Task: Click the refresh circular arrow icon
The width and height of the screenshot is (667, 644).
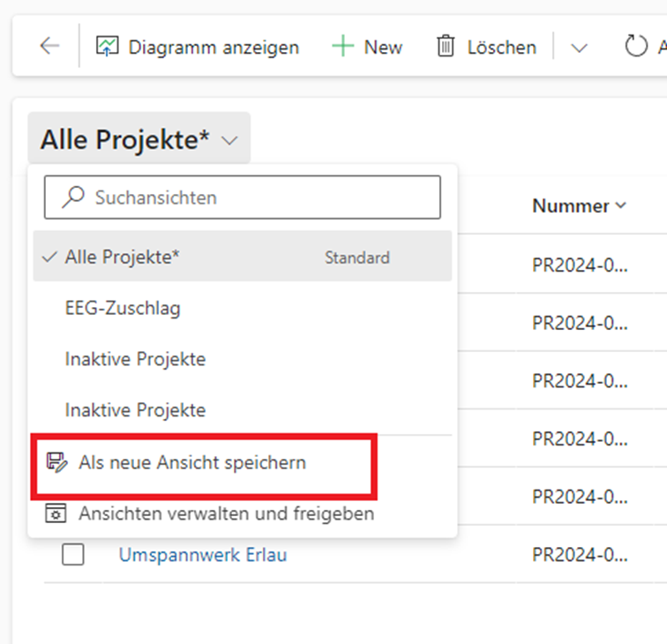Action: (635, 46)
